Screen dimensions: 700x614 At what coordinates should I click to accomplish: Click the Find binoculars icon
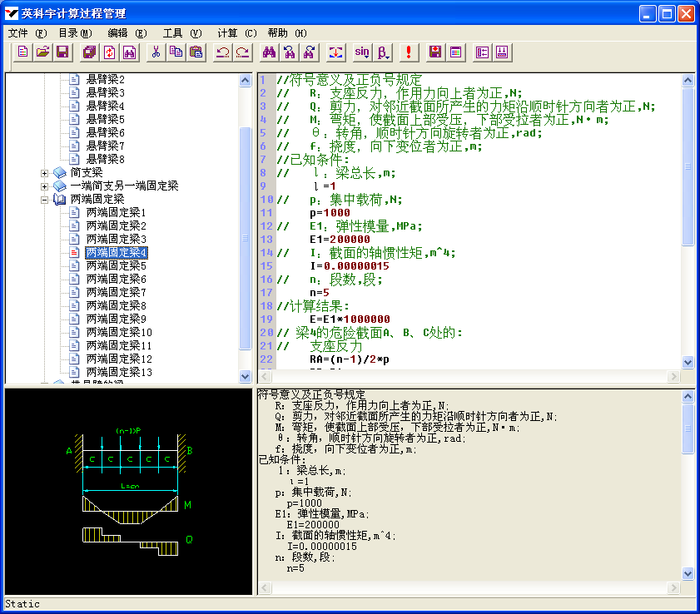click(269, 52)
